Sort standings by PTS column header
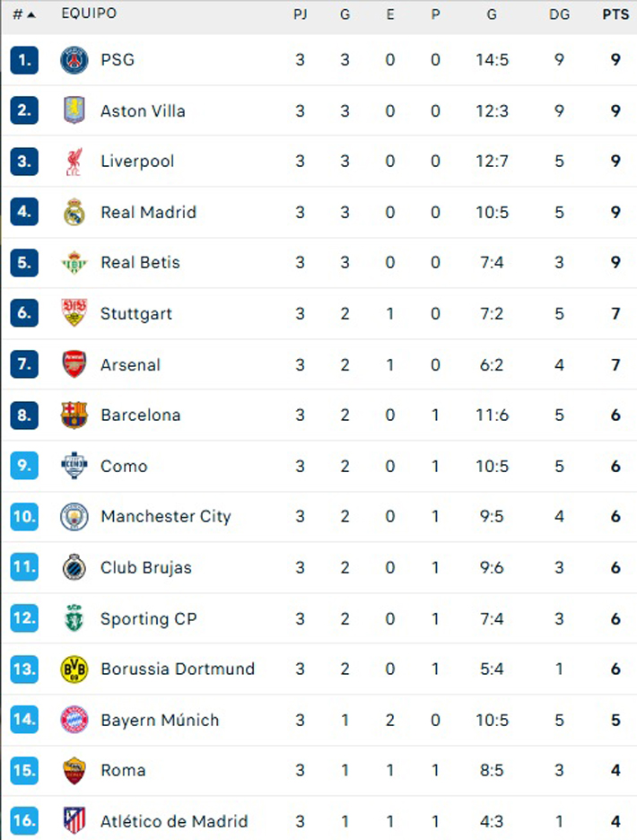Image resolution: width=637 pixels, height=840 pixels. [615, 14]
